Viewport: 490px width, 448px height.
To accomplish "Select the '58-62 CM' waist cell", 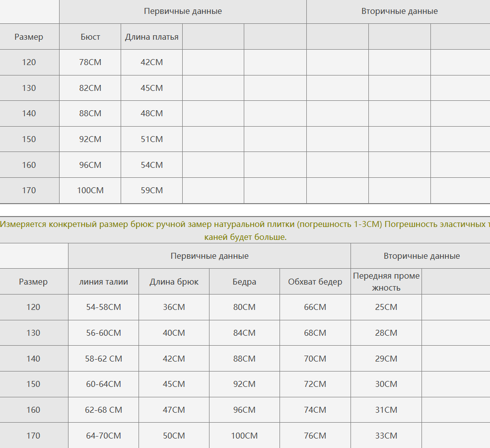I will (x=103, y=359).
